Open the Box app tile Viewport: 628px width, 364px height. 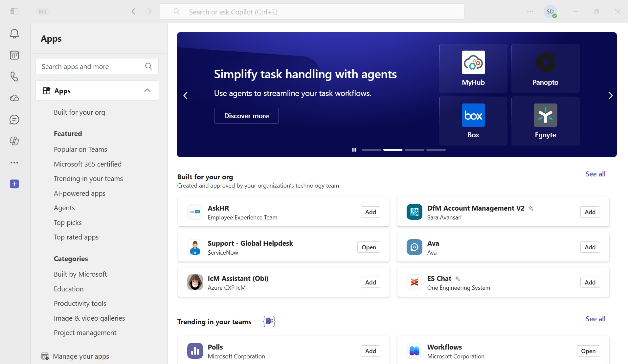[x=473, y=121]
